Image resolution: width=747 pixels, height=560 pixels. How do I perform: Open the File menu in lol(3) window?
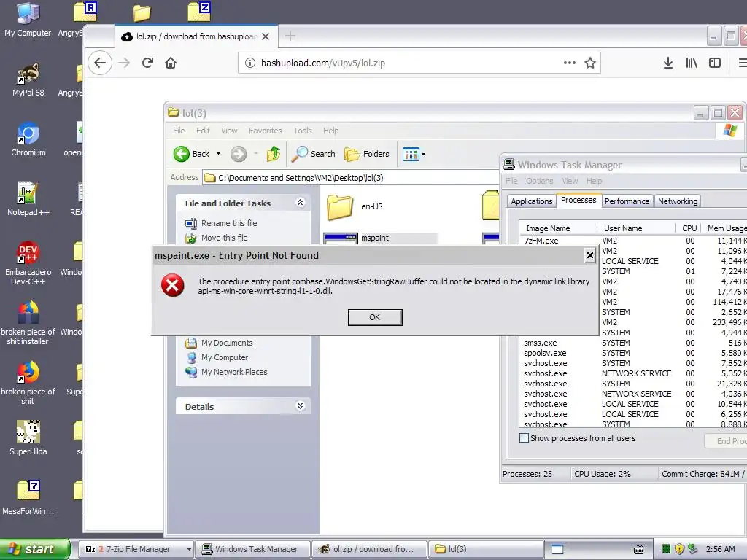click(179, 131)
